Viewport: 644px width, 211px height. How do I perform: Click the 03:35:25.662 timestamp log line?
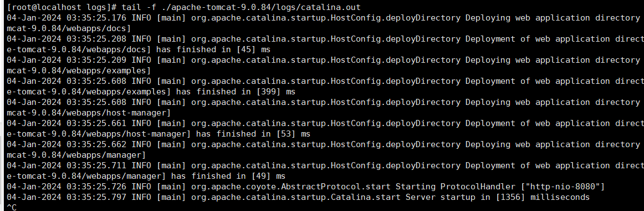point(325,144)
